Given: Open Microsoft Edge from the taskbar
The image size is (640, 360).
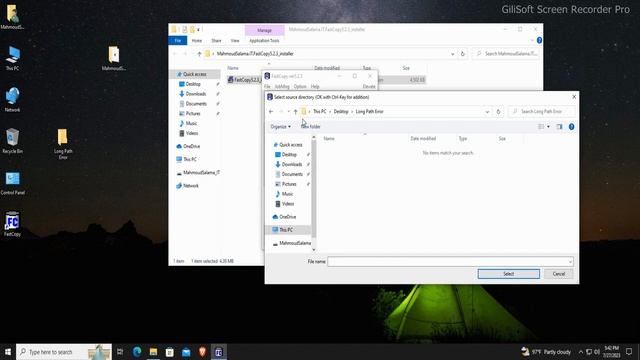Looking at the screenshot, I should click(137, 352).
